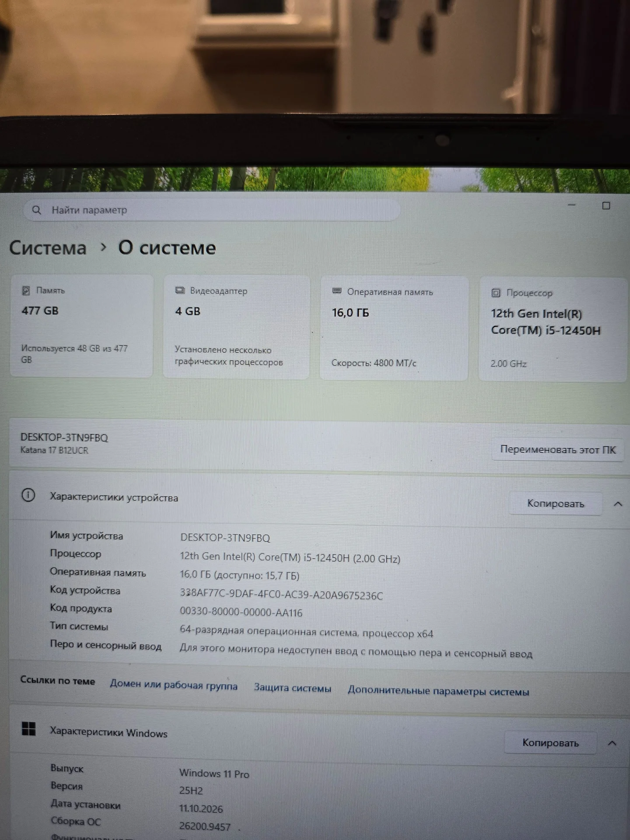Copy Windows specifications with Копировать
The width and height of the screenshot is (630, 840).
point(550,742)
